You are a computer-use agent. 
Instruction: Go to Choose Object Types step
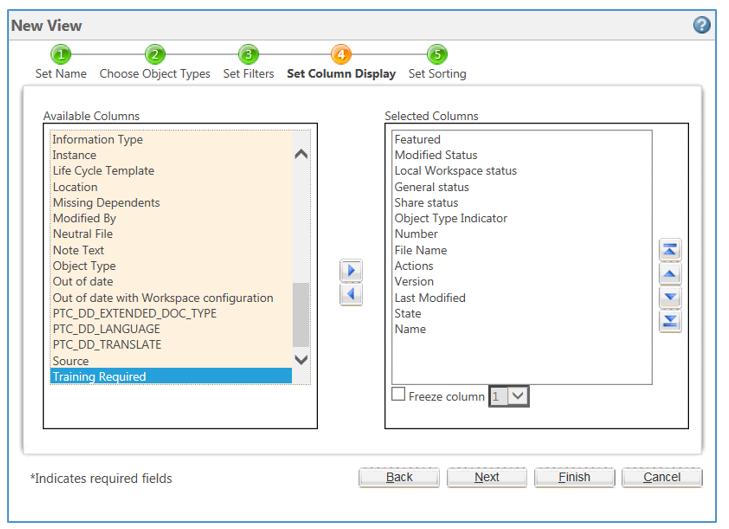pyautogui.click(x=155, y=74)
